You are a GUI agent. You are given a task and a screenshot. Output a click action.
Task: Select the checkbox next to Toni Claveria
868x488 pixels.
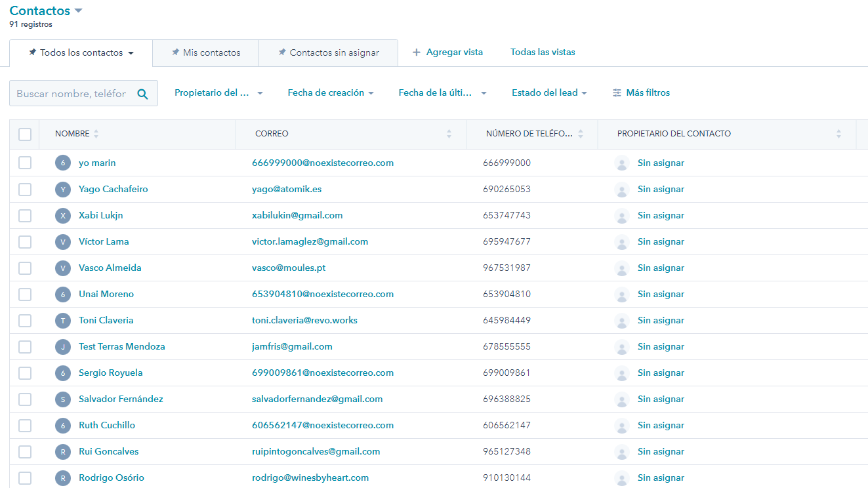click(x=25, y=321)
